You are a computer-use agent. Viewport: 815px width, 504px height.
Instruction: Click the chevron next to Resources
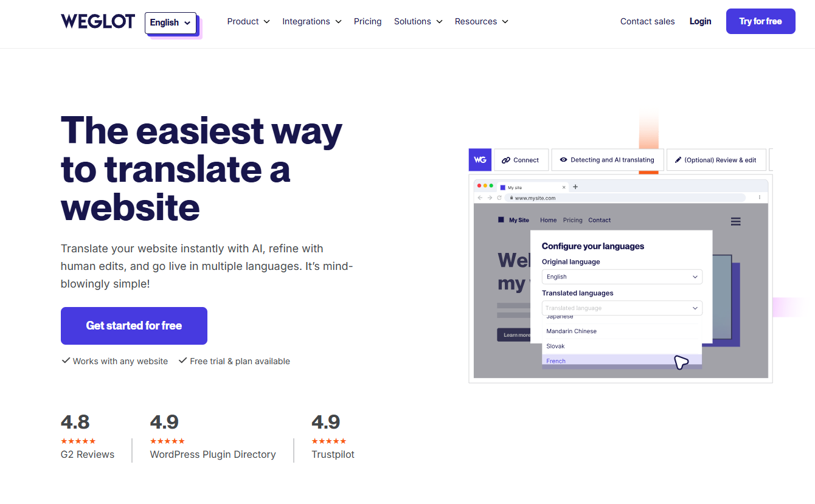pos(505,22)
